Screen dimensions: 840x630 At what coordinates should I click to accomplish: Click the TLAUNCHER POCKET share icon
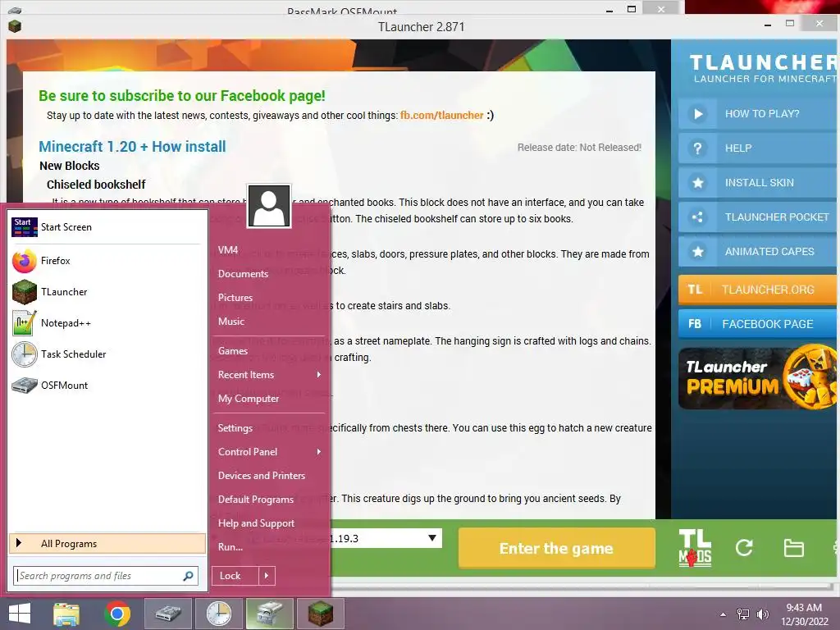pos(697,217)
